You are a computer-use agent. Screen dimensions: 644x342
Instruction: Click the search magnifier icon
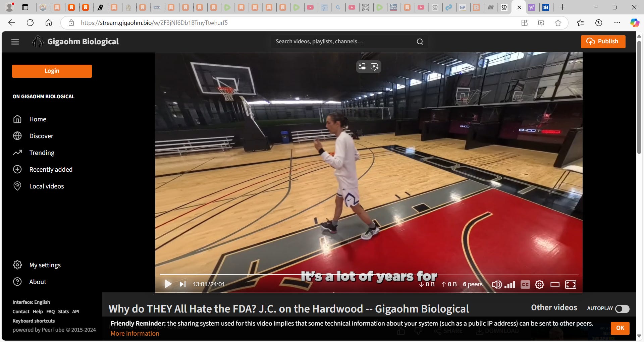pyautogui.click(x=420, y=42)
